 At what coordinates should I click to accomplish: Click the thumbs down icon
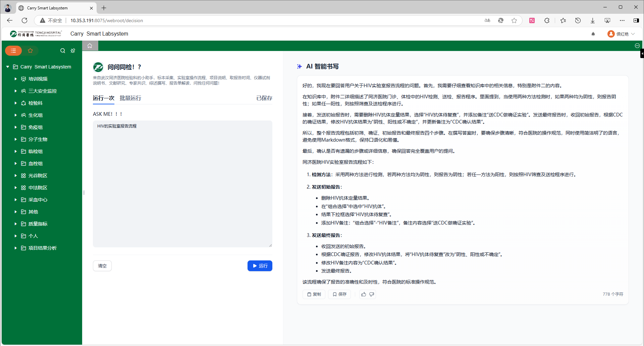point(372,294)
